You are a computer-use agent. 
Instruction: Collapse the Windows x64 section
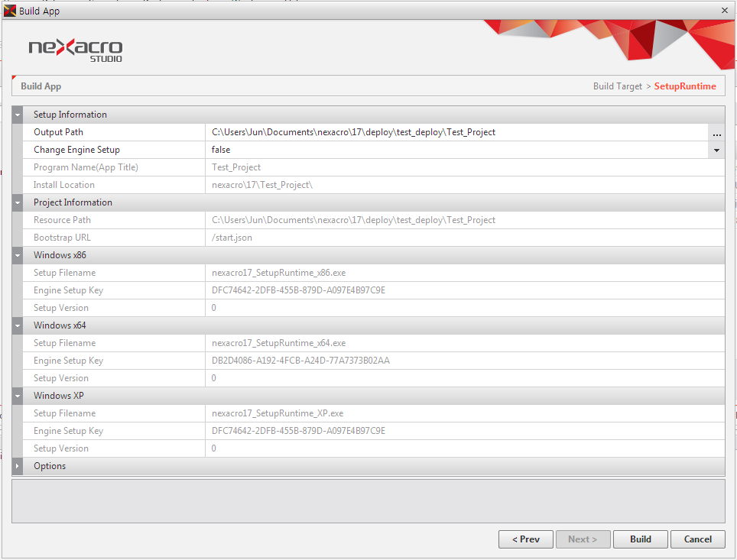(18, 326)
